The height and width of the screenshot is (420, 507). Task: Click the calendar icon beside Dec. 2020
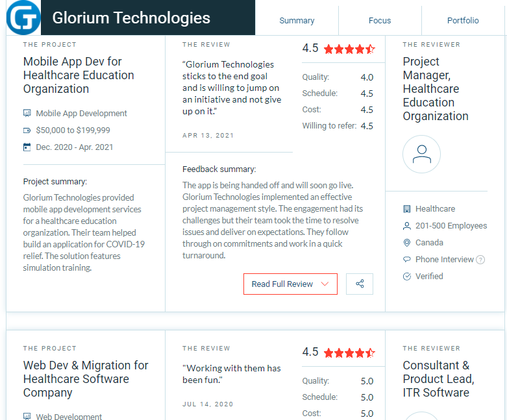(x=27, y=147)
